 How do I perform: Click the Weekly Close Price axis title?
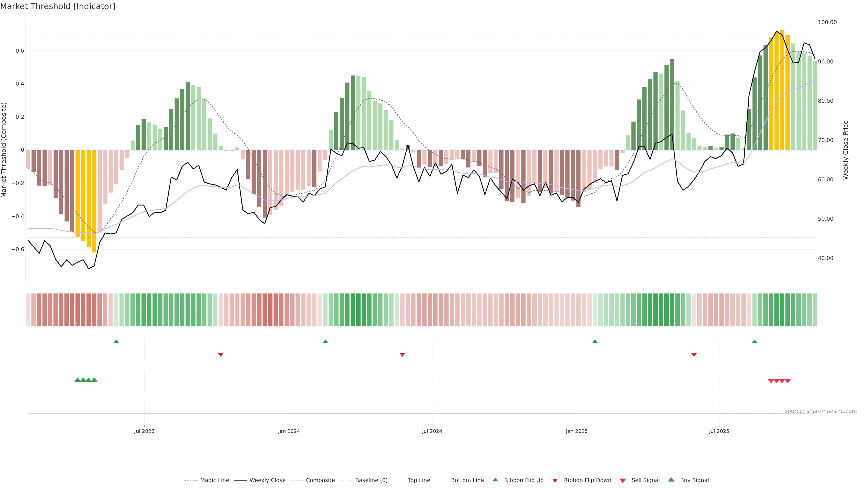tap(845, 150)
